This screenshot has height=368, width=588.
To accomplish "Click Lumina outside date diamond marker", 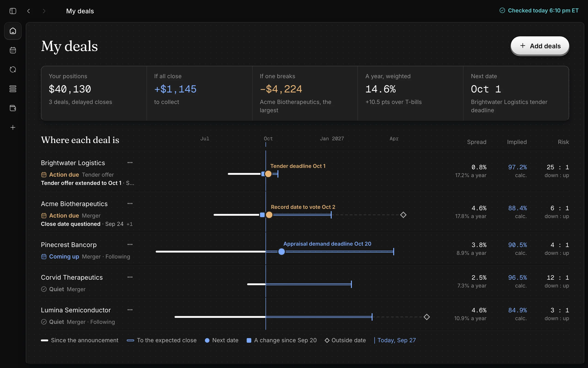I will [427, 317].
